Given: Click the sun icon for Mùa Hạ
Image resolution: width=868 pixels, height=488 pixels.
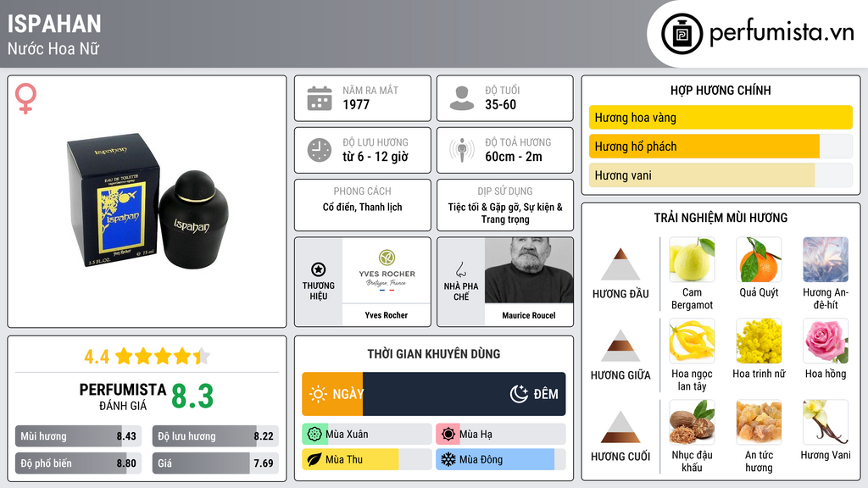Looking at the screenshot, I should pos(448,435).
